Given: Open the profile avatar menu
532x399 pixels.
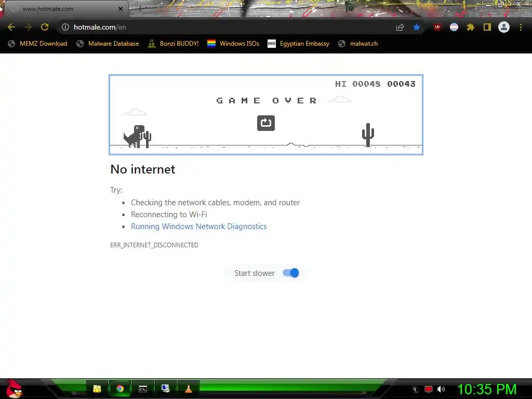Looking at the screenshot, I should [x=504, y=27].
